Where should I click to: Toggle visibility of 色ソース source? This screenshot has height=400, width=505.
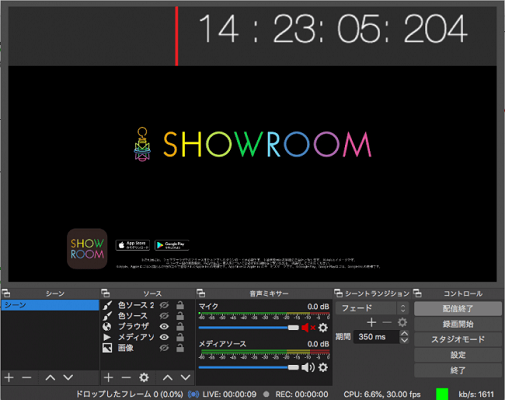(164, 316)
